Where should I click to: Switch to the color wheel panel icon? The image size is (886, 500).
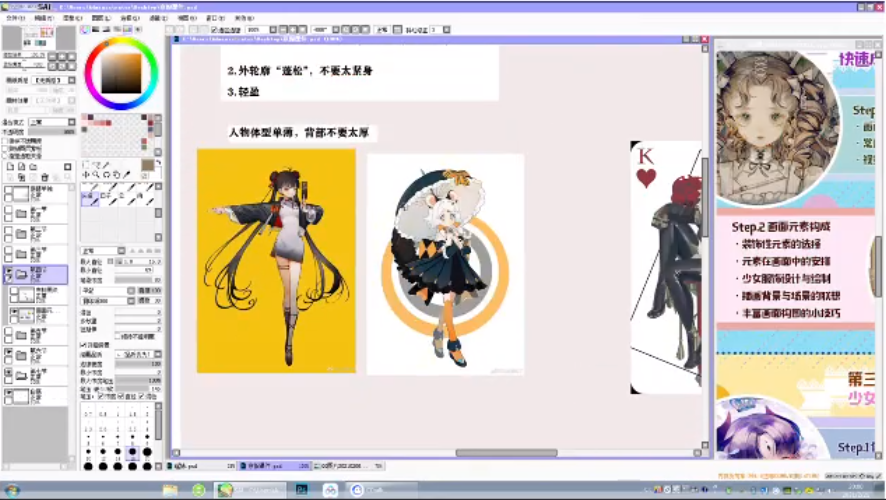coord(85,29)
